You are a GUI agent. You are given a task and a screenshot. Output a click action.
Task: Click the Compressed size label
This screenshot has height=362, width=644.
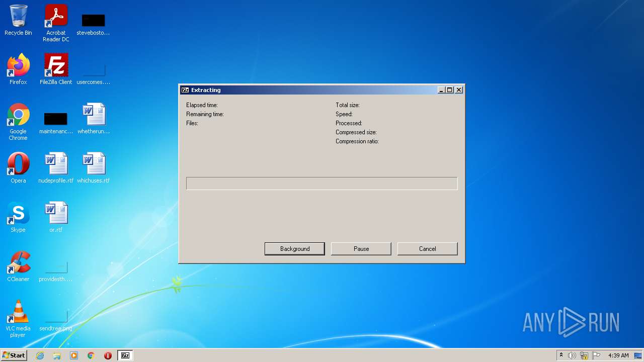tap(356, 132)
